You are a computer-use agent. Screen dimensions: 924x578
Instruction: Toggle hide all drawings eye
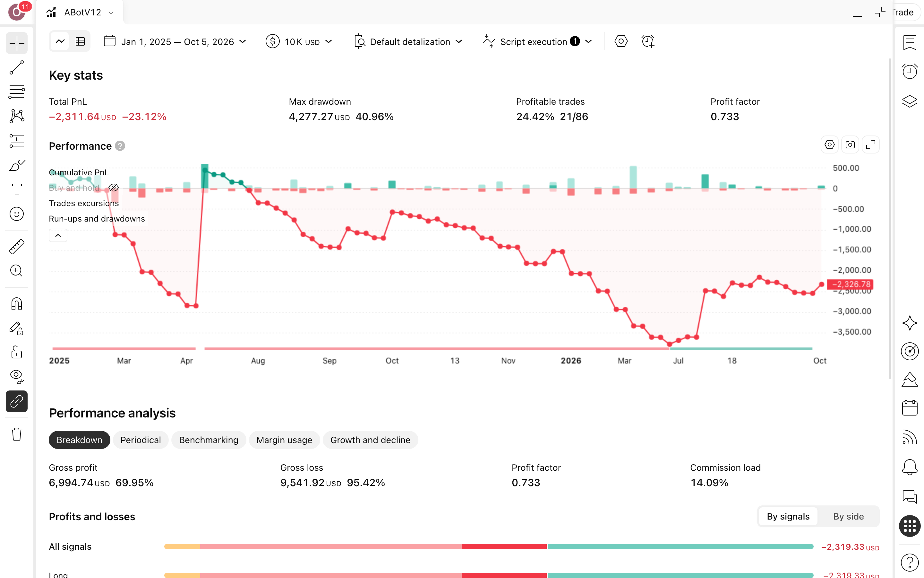pyautogui.click(x=17, y=377)
